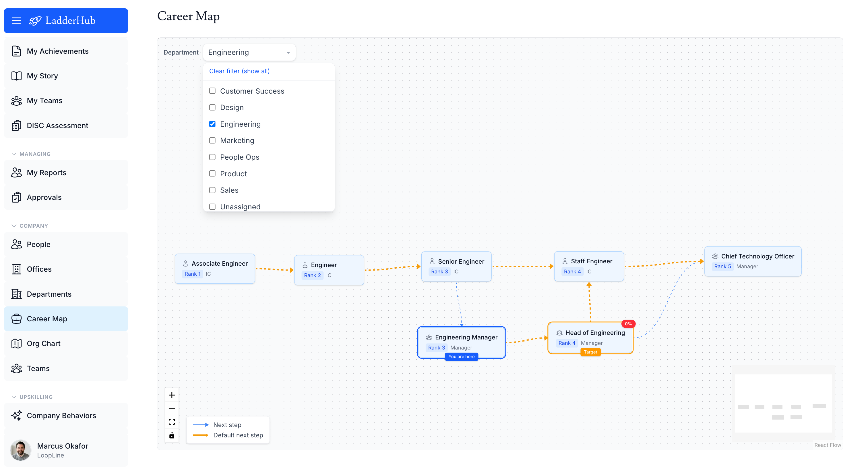
Task: Click the My Story book icon
Action: pos(16,76)
